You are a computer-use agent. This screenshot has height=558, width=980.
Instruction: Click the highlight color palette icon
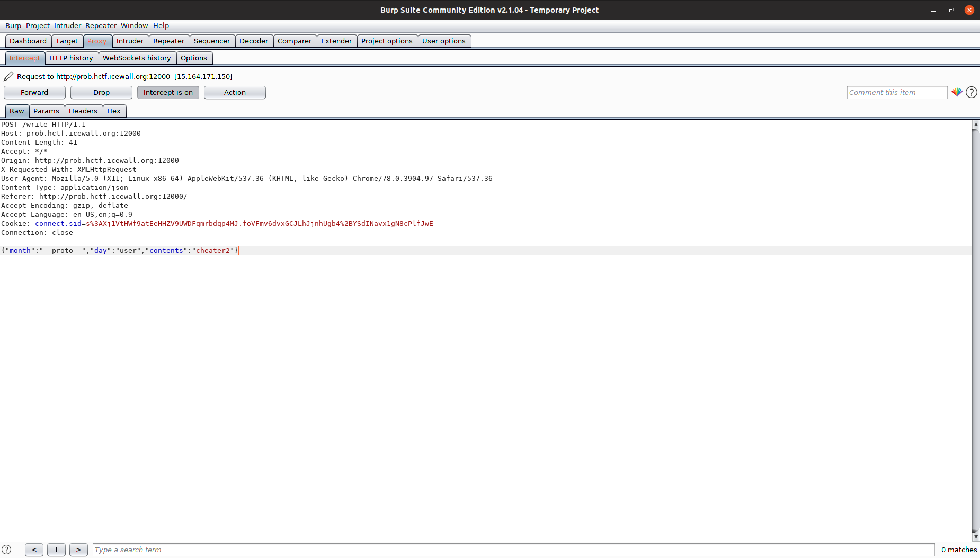pos(957,92)
